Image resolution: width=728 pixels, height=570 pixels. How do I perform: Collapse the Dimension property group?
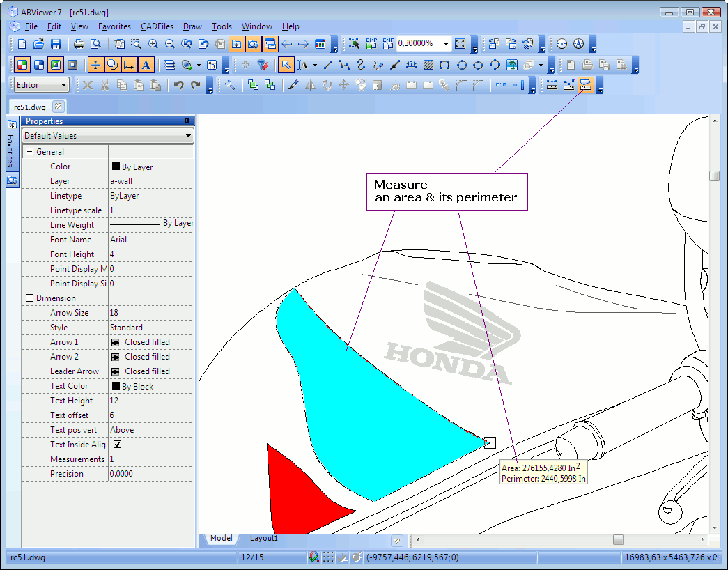tap(30, 298)
